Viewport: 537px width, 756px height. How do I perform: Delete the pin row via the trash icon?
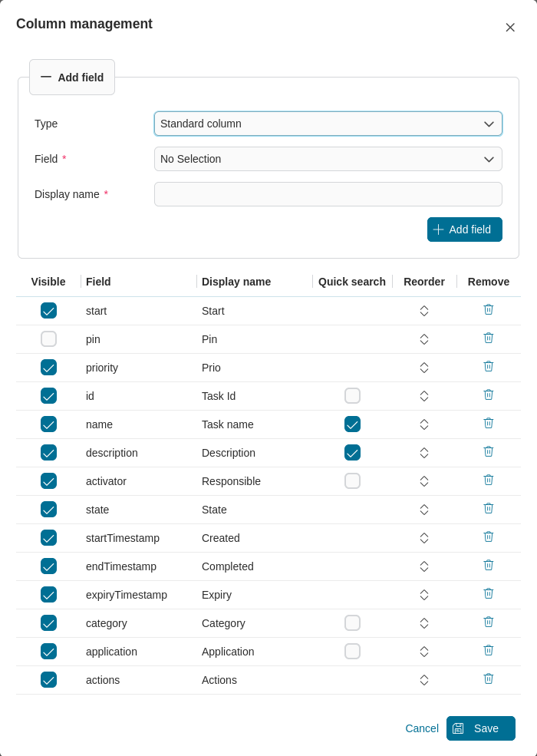(x=489, y=338)
